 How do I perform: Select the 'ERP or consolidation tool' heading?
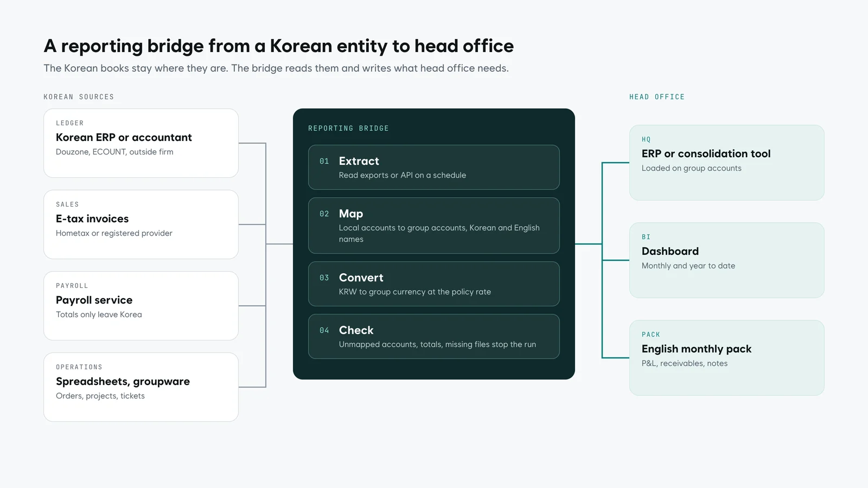tap(706, 154)
